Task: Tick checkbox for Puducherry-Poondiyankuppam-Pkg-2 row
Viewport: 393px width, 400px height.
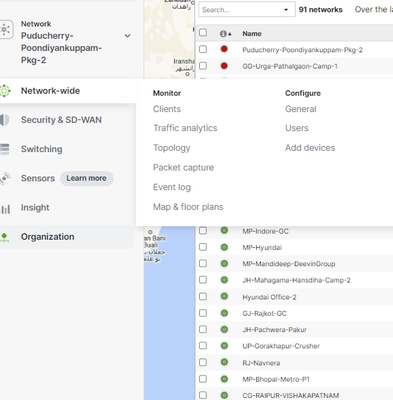Action: tap(203, 49)
